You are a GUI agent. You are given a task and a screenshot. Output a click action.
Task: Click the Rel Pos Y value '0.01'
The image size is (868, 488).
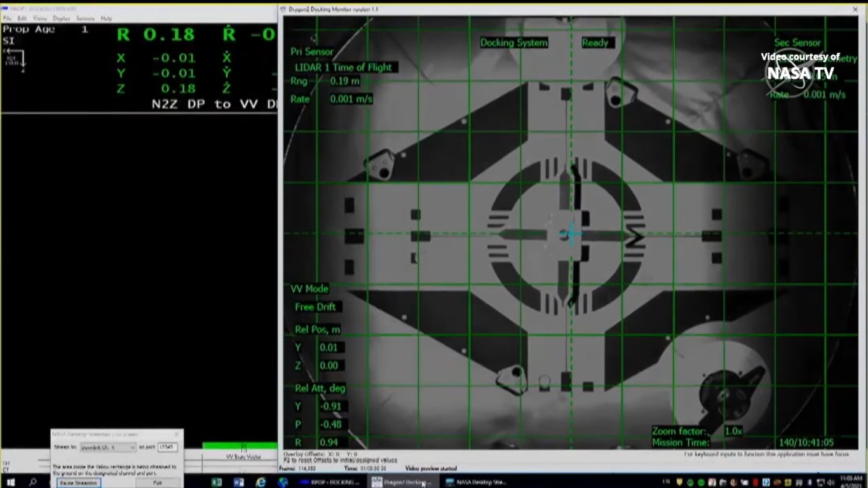point(329,348)
